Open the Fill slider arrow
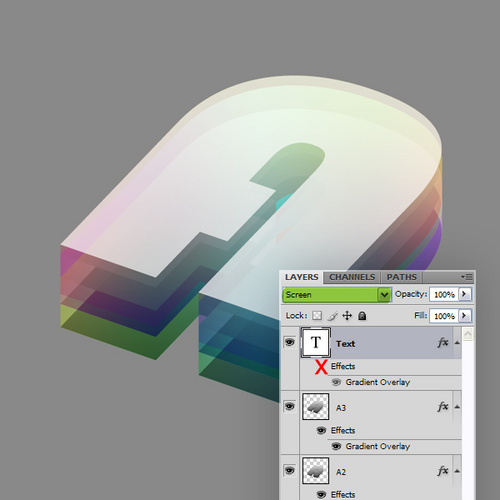 click(x=465, y=315)
